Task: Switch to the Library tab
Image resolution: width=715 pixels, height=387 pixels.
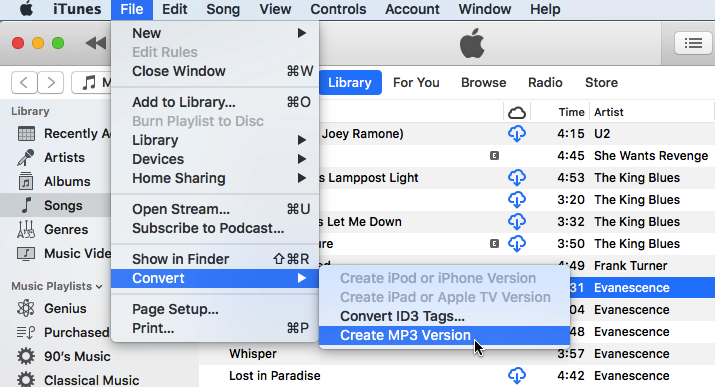Action: coord(350,83)
